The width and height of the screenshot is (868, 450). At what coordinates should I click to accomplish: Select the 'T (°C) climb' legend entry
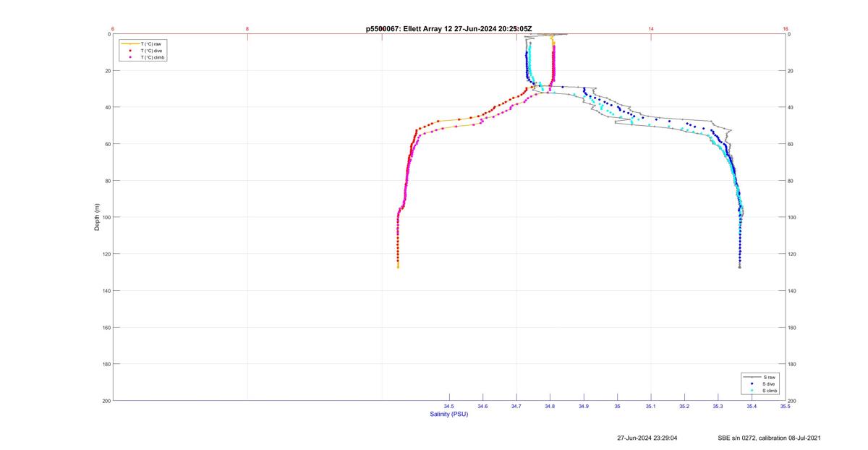143,57
